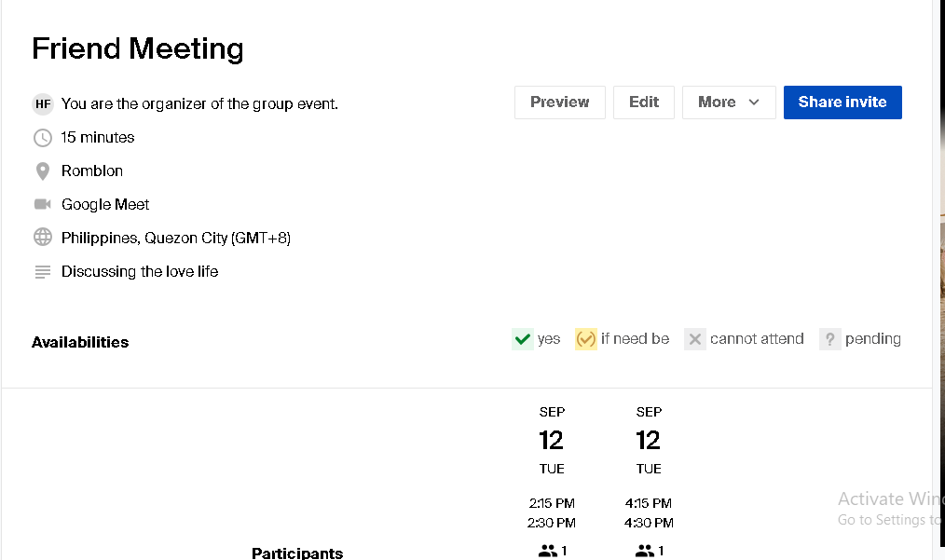
Task: Click the video camera Google Meet icon
Action: pos(43,205)
